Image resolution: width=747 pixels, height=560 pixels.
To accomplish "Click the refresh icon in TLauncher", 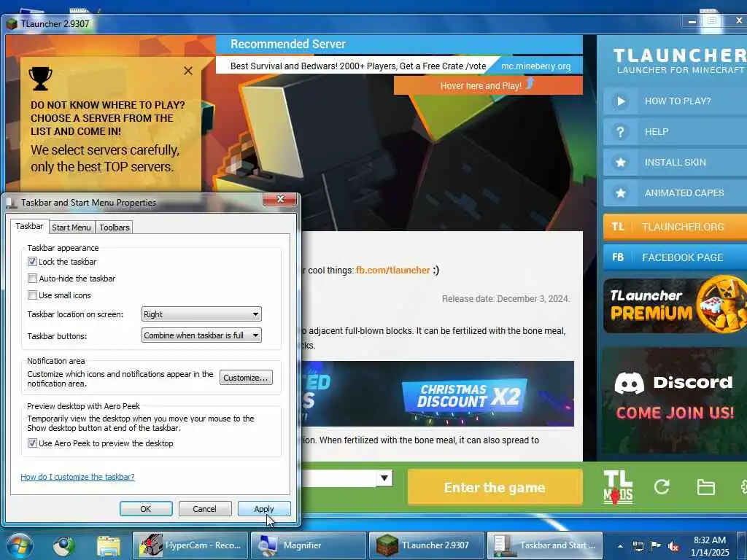I will (662, 486).
